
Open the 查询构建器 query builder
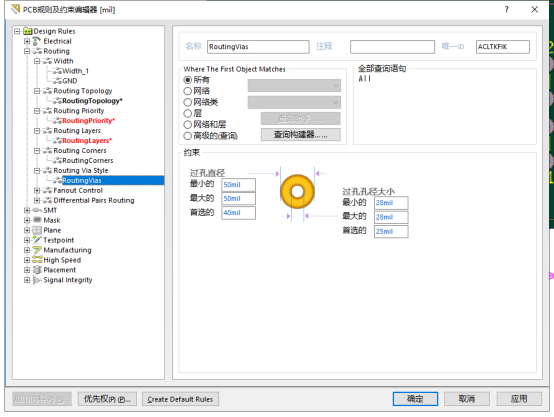(x=301, y=135)
